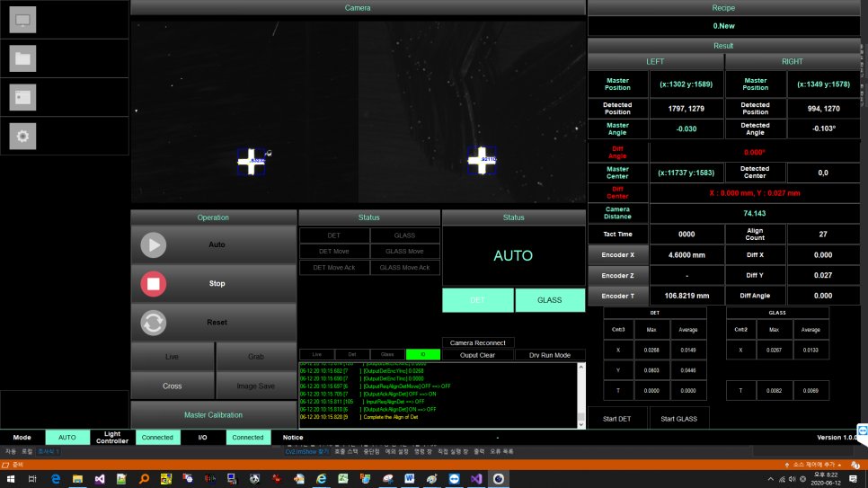This screenshot has width=868, height=488.
Task: Open Excel on the taskbar
Action: click(x=343, y=479)
